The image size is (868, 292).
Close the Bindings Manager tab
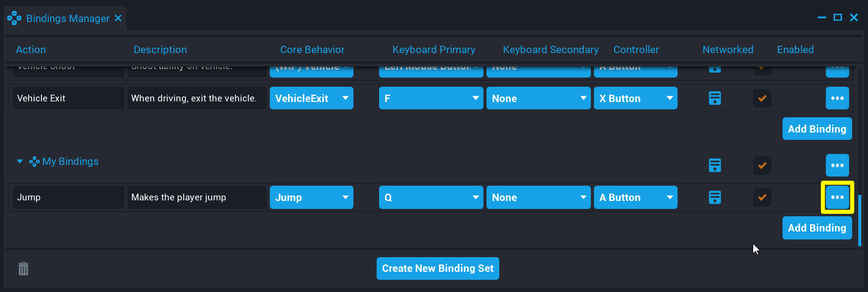(118, 18)
